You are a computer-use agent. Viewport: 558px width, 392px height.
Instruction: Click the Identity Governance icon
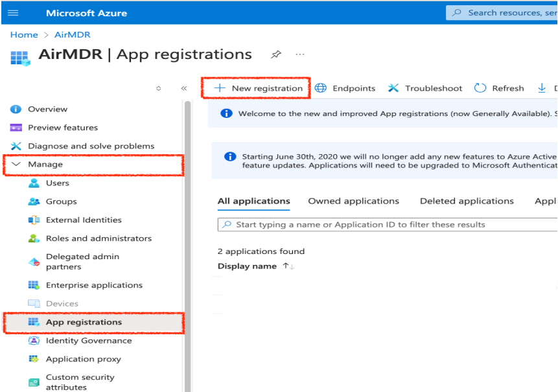click(x=34, y=341)
